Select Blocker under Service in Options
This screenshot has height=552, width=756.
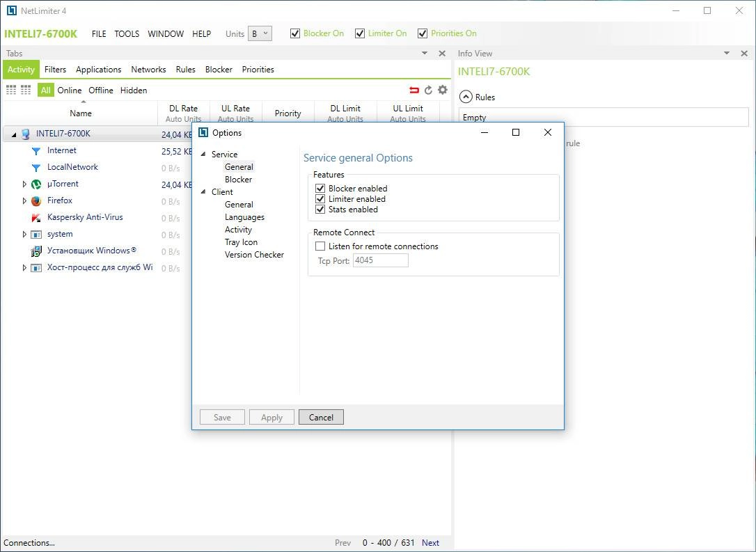(x=238, y=180)
